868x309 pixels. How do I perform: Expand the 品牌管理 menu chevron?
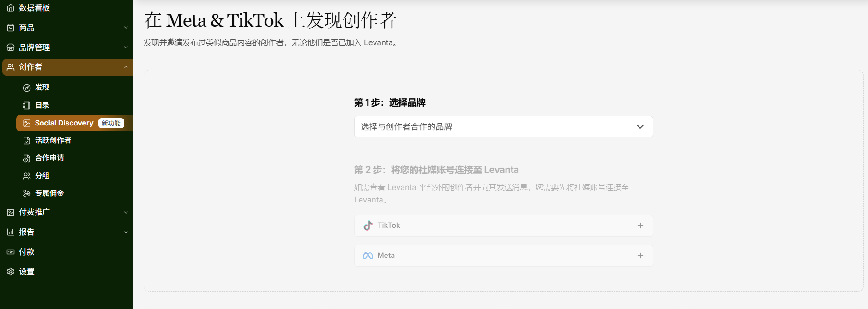tap(126, 48)
